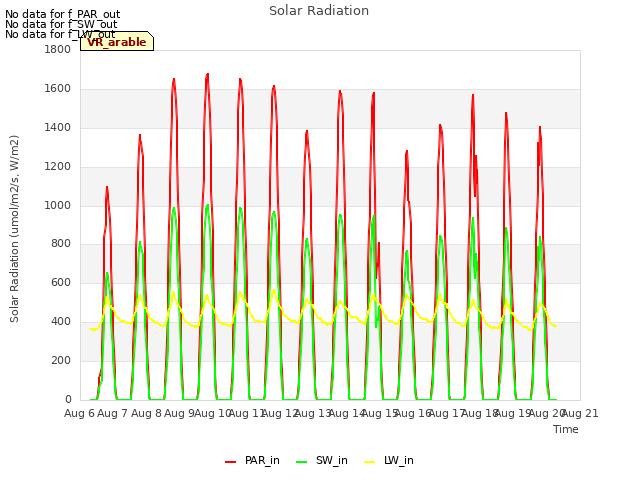Viewport: 640px width, 480px height.
Task: Click the 'No data for f_SW_out' message
Action: tap(61, 24)
